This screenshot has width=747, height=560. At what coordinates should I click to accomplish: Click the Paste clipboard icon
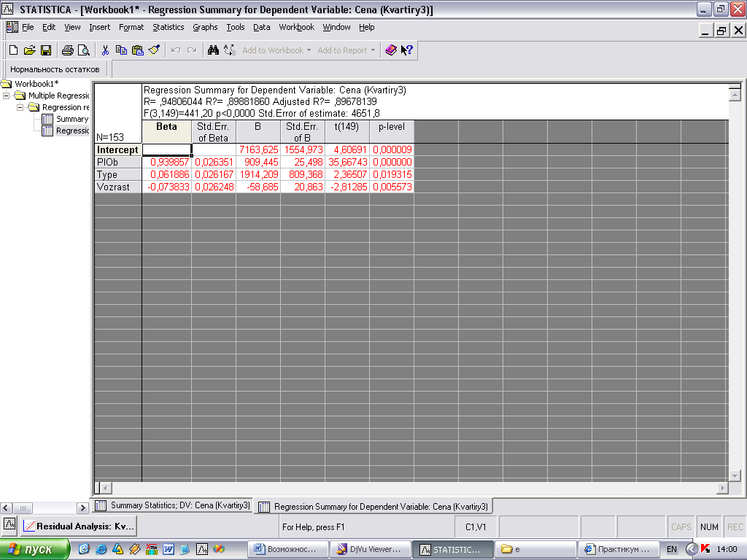click(x=137, y=50)
